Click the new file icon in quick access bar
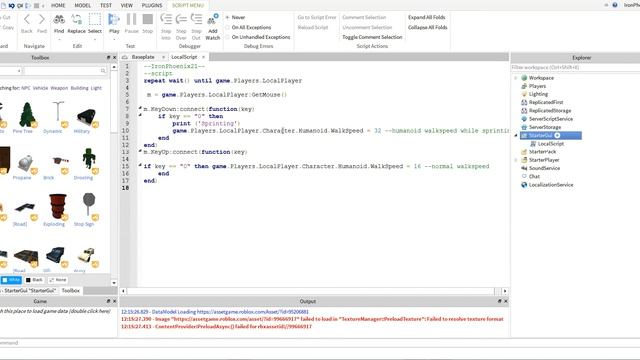Image resolution: width=640 pixels, height=360 pixels. tap(3, 5)
